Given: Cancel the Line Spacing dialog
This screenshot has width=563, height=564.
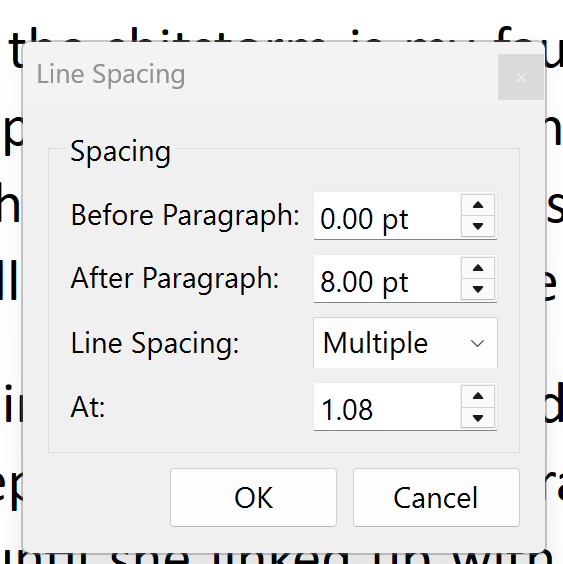Looking at the screenshot, I should coord(436,497).
